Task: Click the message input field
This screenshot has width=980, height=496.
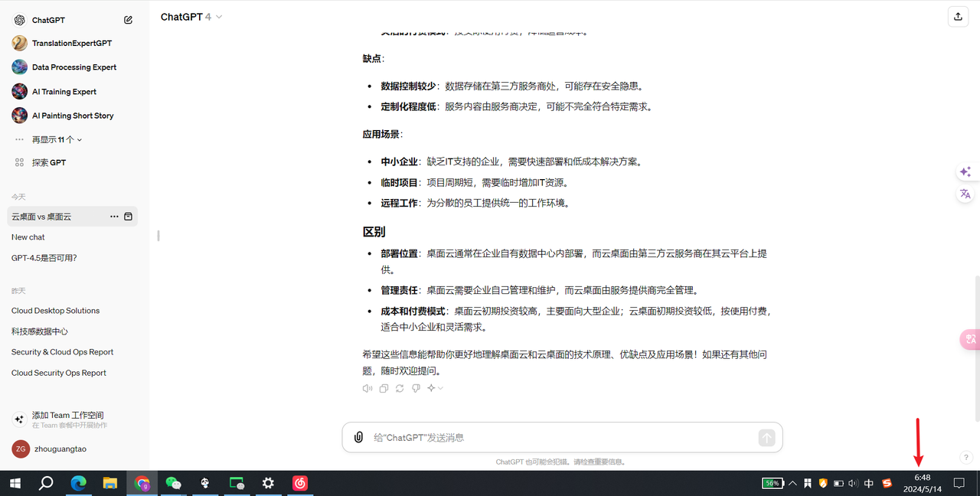Action: [x=536, y=437]
